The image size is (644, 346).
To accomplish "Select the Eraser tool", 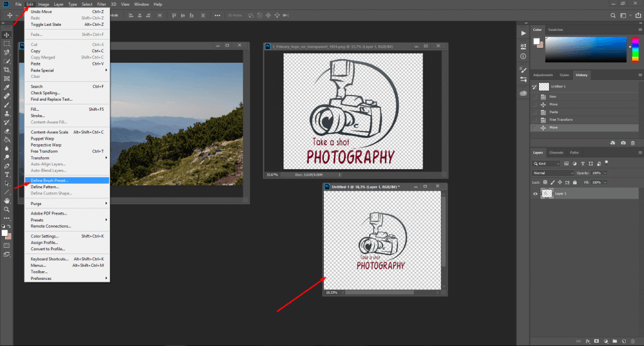I will (x=6, y=131).
